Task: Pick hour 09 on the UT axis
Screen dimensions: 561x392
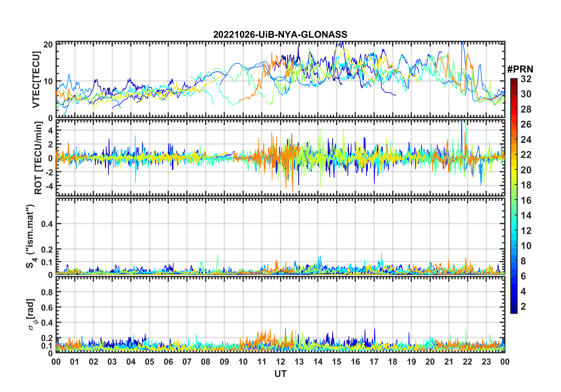Action: [x=224, y=362]
